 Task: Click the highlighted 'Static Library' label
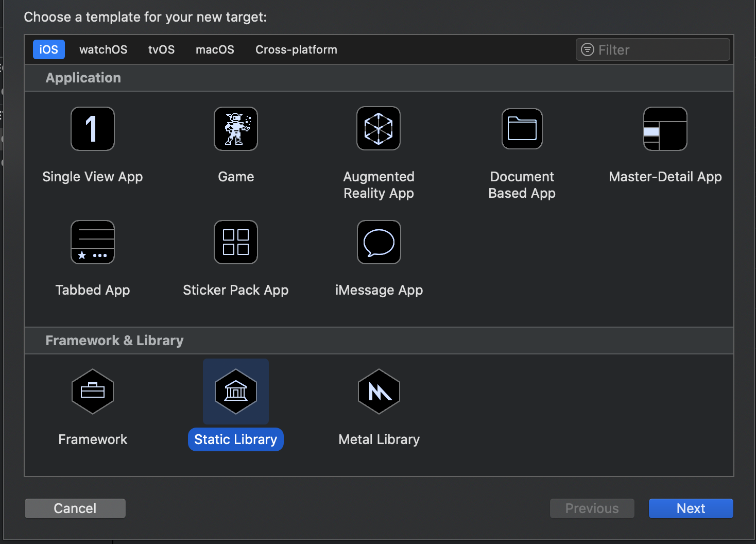(236, 439)
